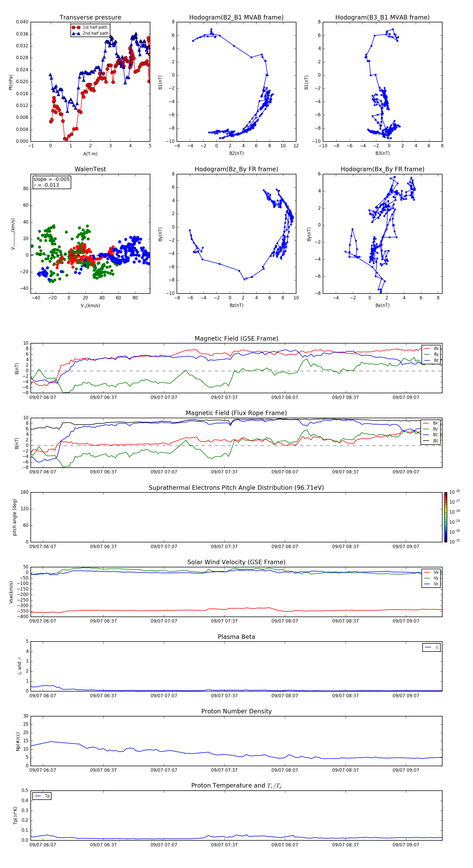Click the 'Np(#/cc)' axis label
The width and height of the screenshot is (473, 868).
pos(18,741)
